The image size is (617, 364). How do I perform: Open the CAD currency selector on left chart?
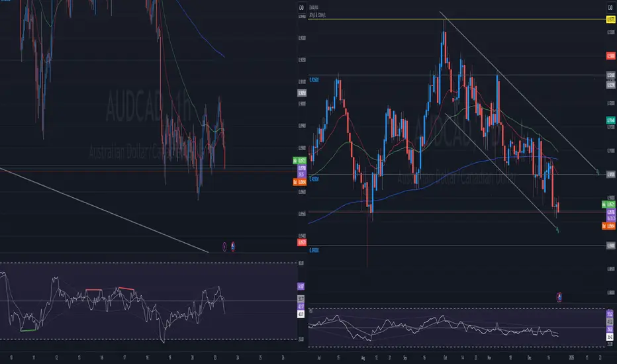click(302, 7)
